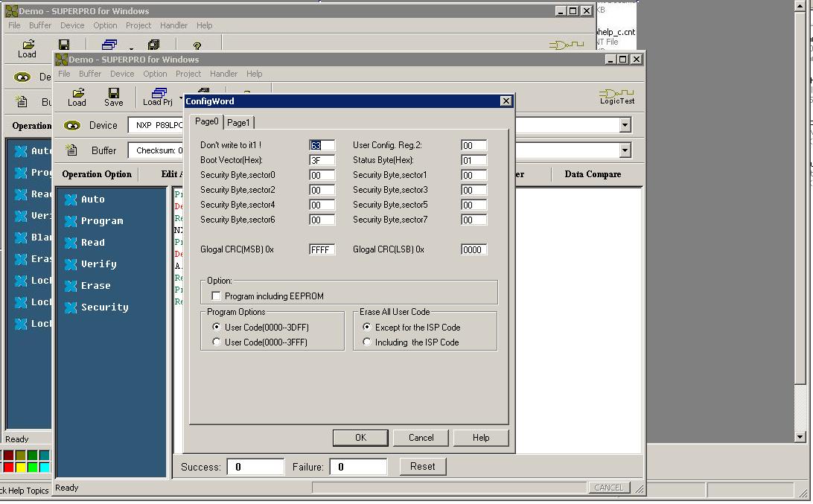
Task: Enable Program including EEPROM checkbox
Action: 217,296
